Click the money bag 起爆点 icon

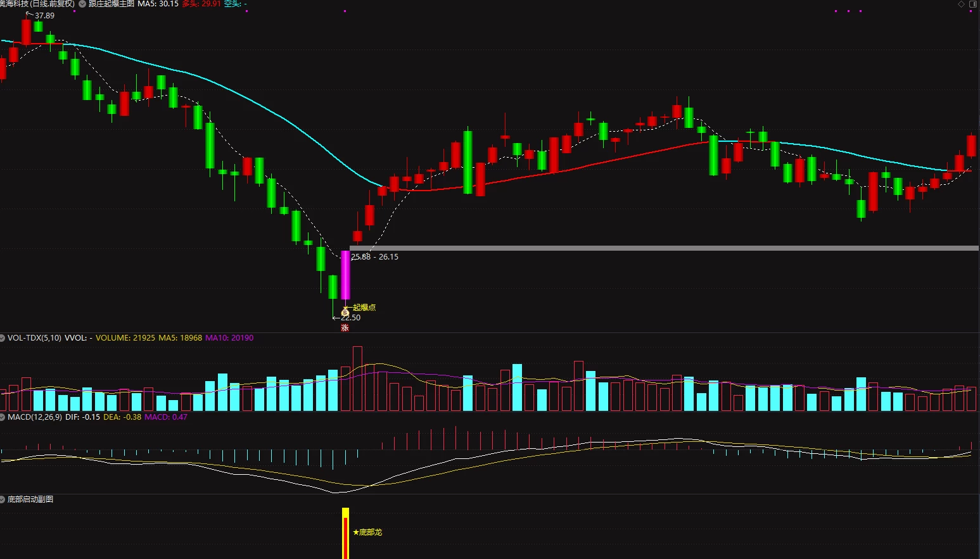pyautogui.click(x=345, y=313)
